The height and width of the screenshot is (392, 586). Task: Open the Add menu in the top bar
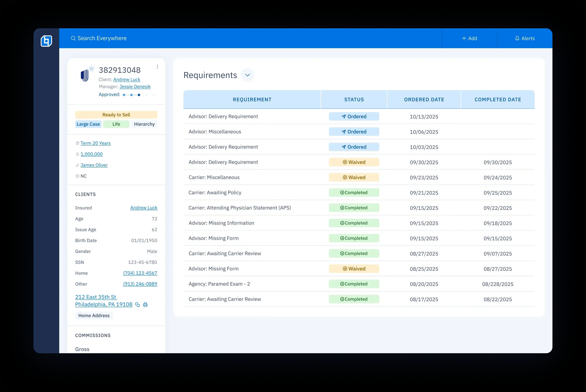coord(469,38)
